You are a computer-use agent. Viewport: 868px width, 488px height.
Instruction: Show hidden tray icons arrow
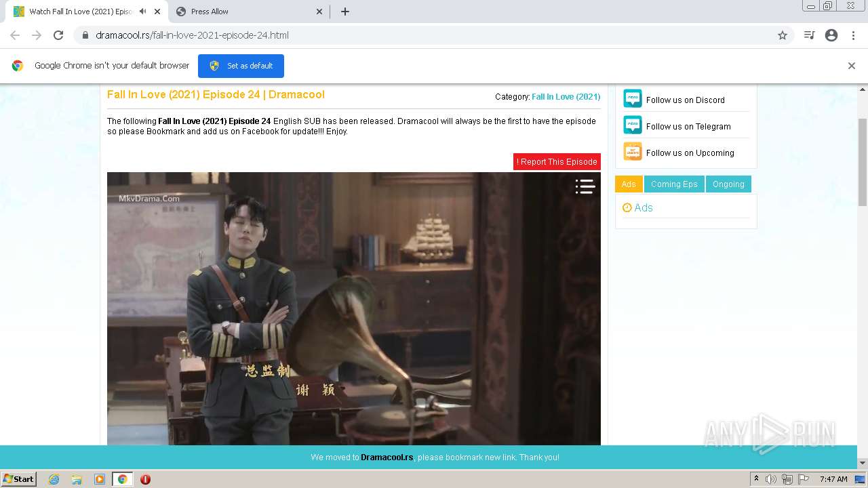click(x=756, y=479)
